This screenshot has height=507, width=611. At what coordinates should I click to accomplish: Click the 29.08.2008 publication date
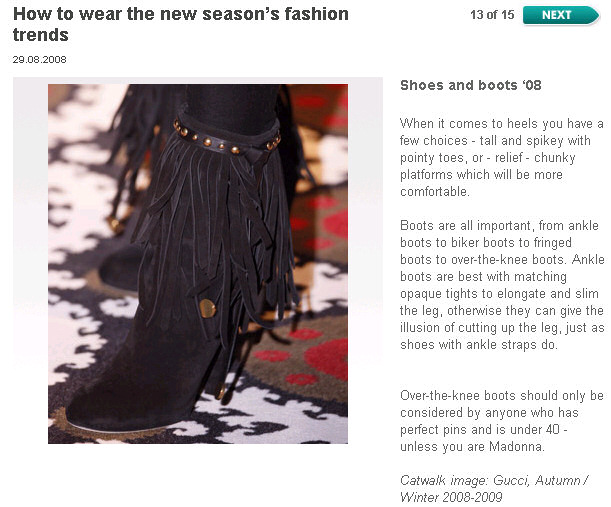pos(39,60)
